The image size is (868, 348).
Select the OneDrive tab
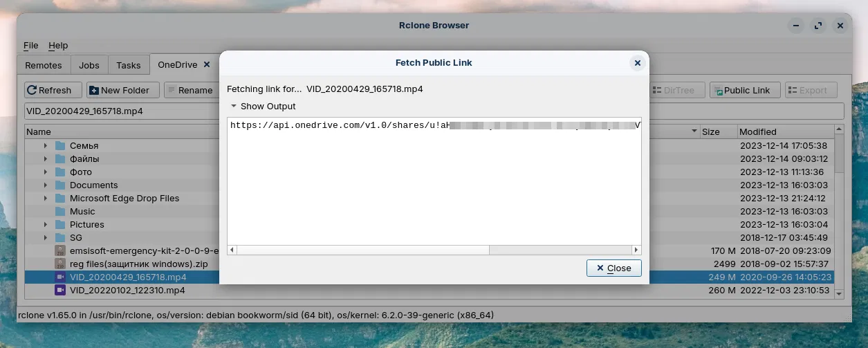pos(178,64)
